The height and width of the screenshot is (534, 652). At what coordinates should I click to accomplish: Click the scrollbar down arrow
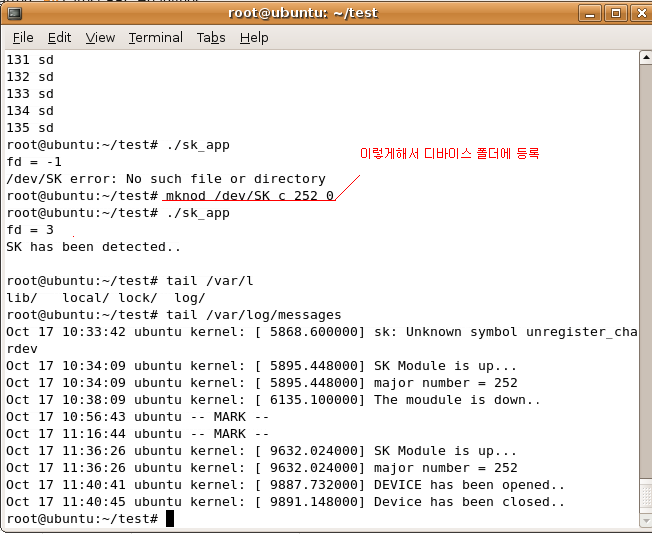[646, 520]
